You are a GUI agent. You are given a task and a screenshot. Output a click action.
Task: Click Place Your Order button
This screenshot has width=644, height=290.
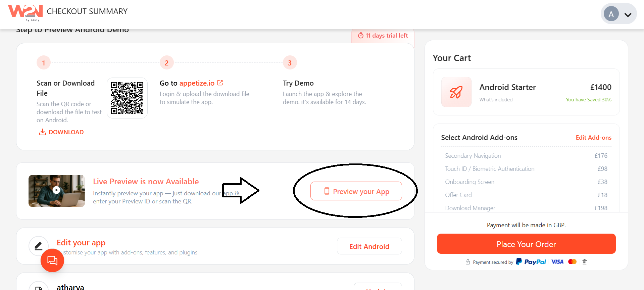526,244
